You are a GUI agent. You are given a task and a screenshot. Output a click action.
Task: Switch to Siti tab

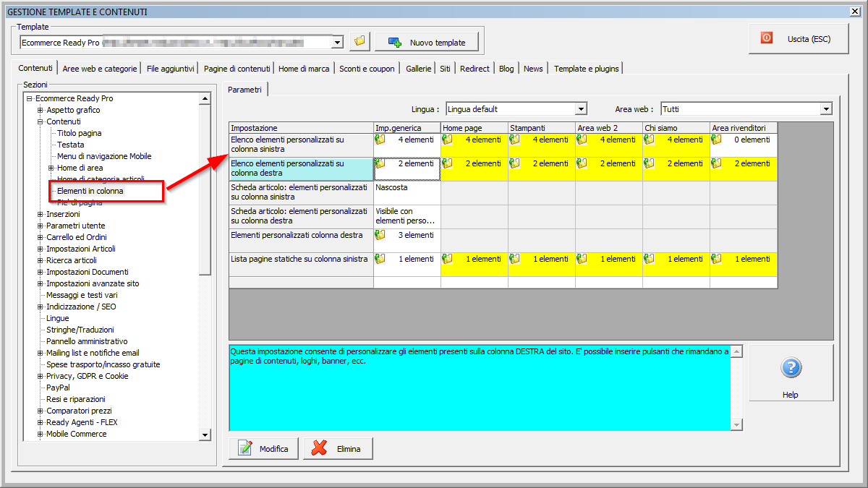[445, 69]
